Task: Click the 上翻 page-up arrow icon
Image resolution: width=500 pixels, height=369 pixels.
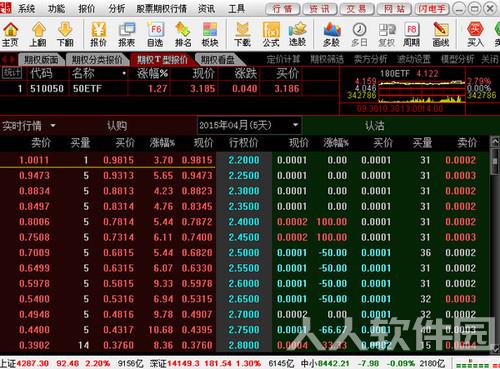Action: click(39, 34)
